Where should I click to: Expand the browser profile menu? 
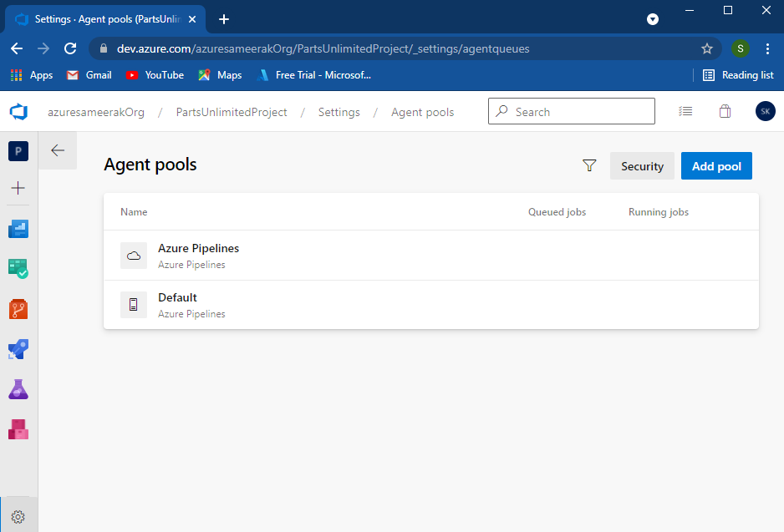[x=741, y=48]
